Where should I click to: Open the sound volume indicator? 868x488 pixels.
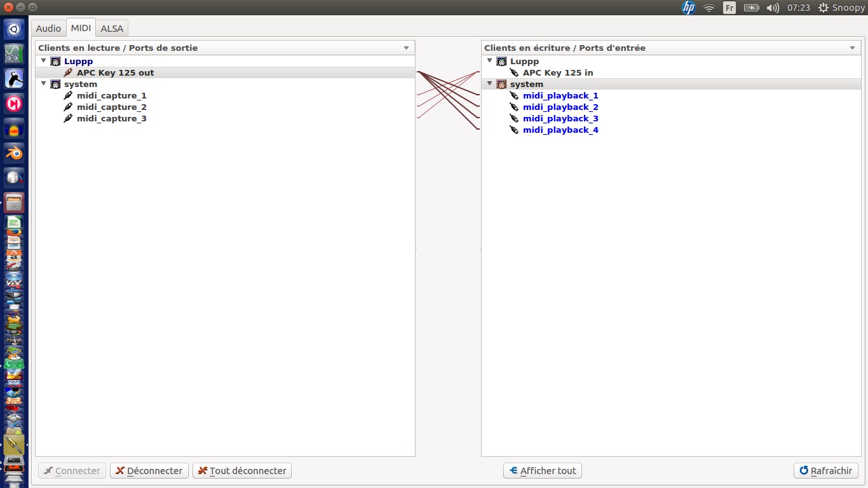[773, 8]
